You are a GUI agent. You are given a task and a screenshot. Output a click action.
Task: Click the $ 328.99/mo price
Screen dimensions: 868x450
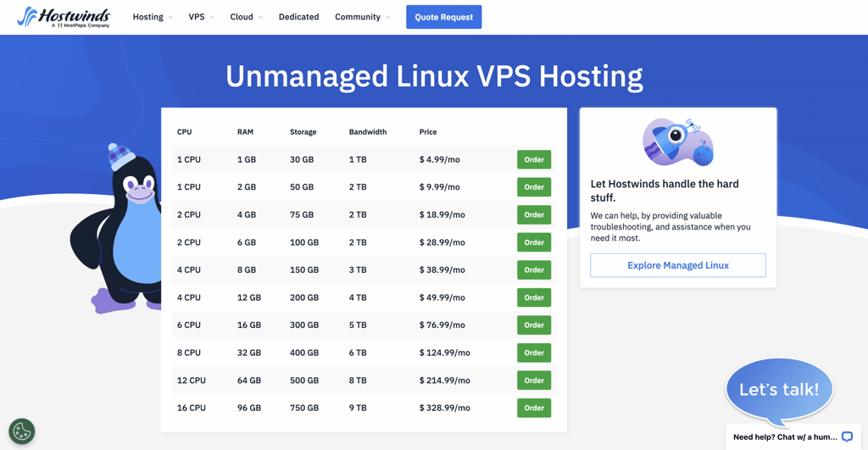coord(444,408)
